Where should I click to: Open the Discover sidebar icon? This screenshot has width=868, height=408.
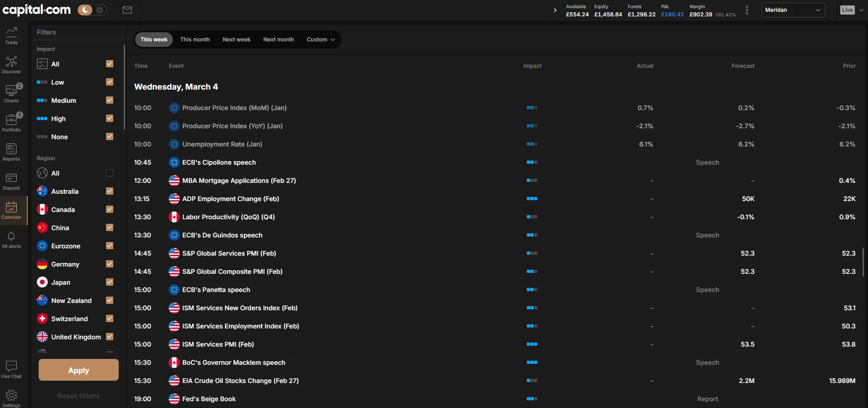coord(11,65)
